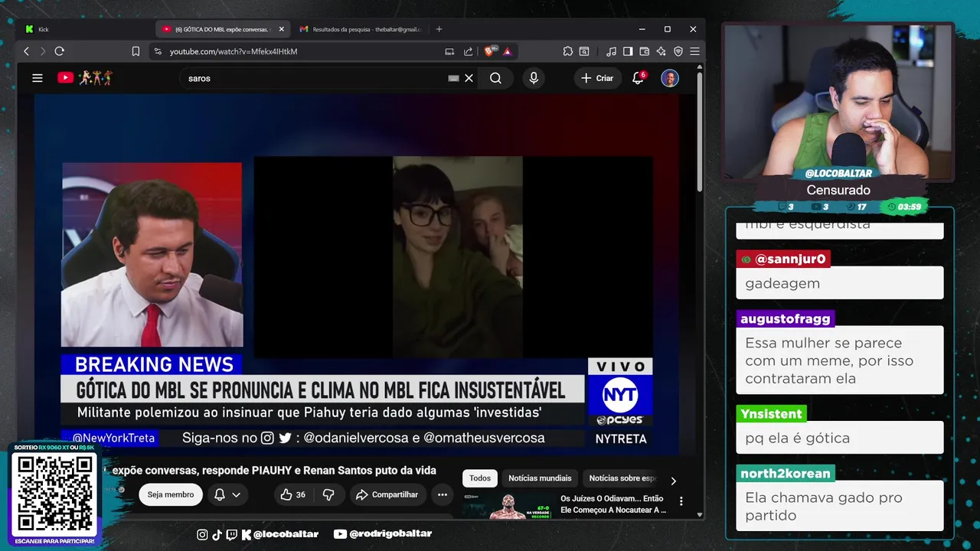Share the page via the address bar icon
Image resolution: width=980 pixels, height=551 pixels.
pyautogui.click(x=468, y=51)
